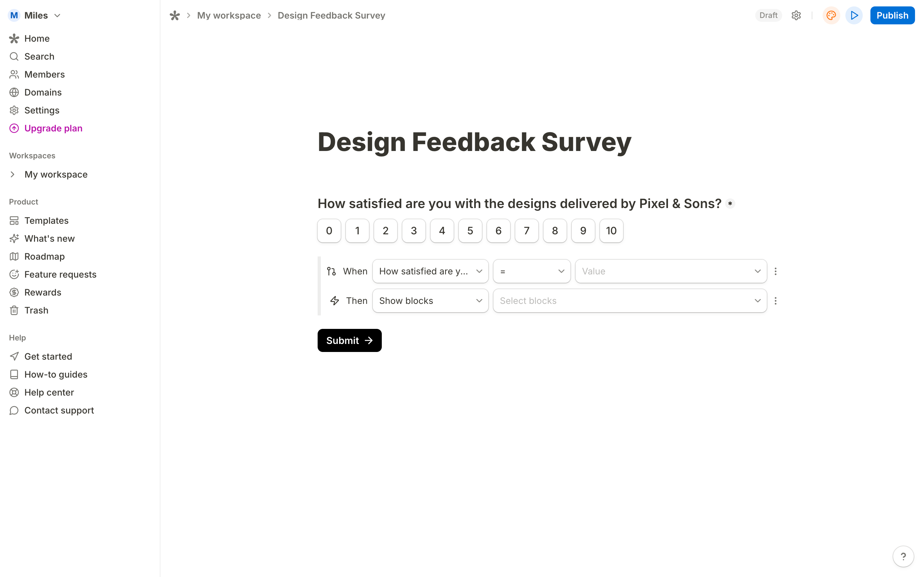This screenshot has width=924, height=577.
Task: Open options menu for the Then action
Action: click(x=775, y=301)
